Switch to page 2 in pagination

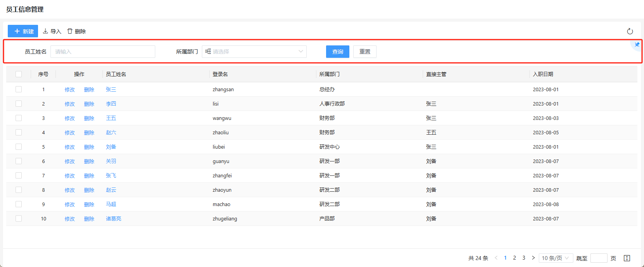[x=514, y=258]
